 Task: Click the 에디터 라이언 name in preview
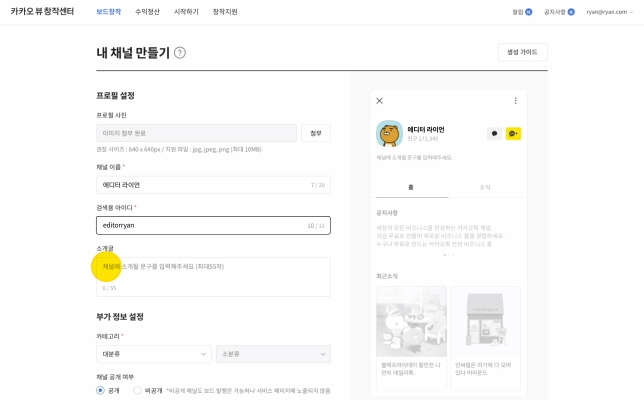point(426,129)
